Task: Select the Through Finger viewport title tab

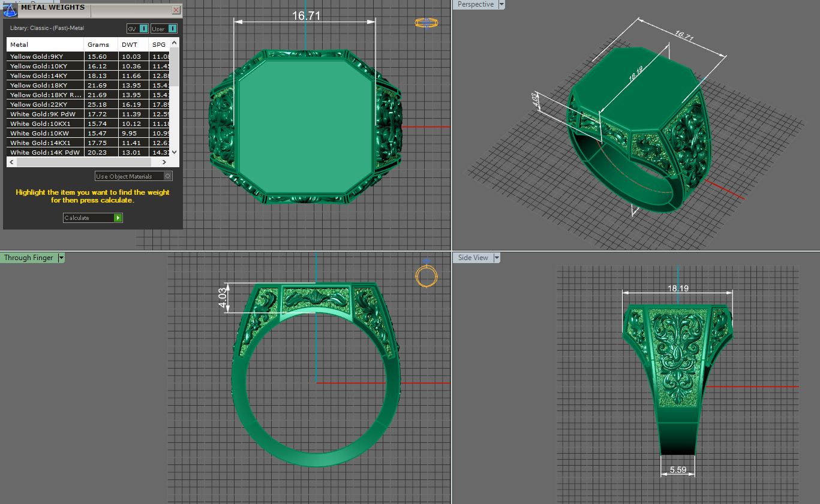Action: (x=29, y=258)
